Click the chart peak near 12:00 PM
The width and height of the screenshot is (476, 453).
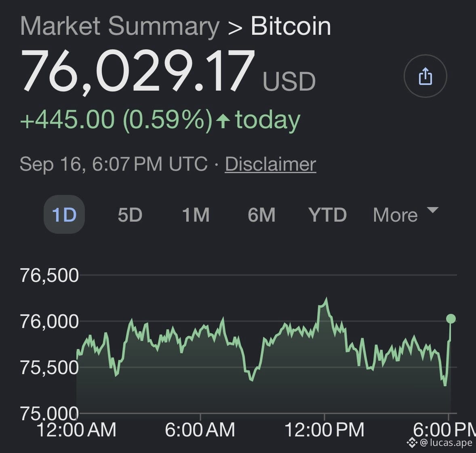click(326, 299)
